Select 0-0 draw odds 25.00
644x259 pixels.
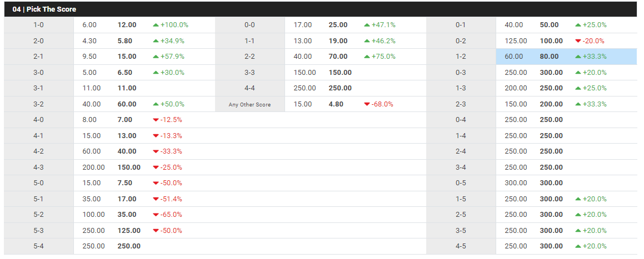click(338, 25)
